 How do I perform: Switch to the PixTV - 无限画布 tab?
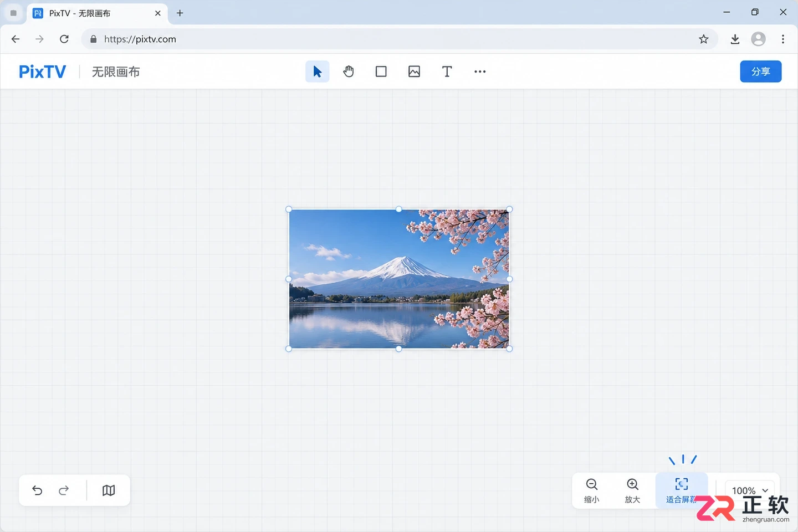[x=97, y=13]
